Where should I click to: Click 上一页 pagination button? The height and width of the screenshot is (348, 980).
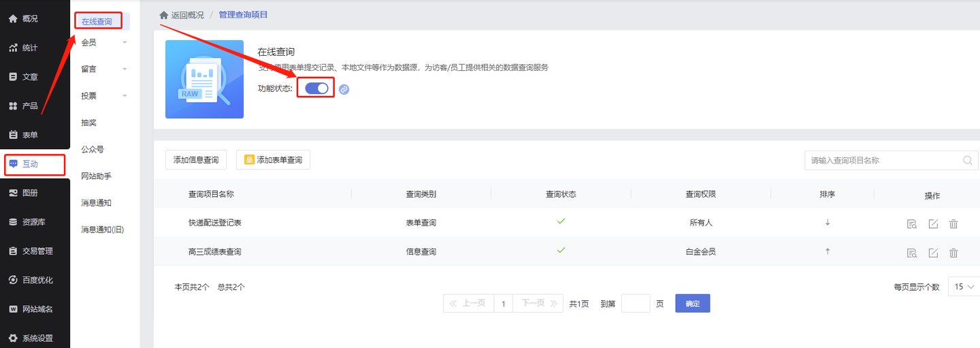click(468, 304)
